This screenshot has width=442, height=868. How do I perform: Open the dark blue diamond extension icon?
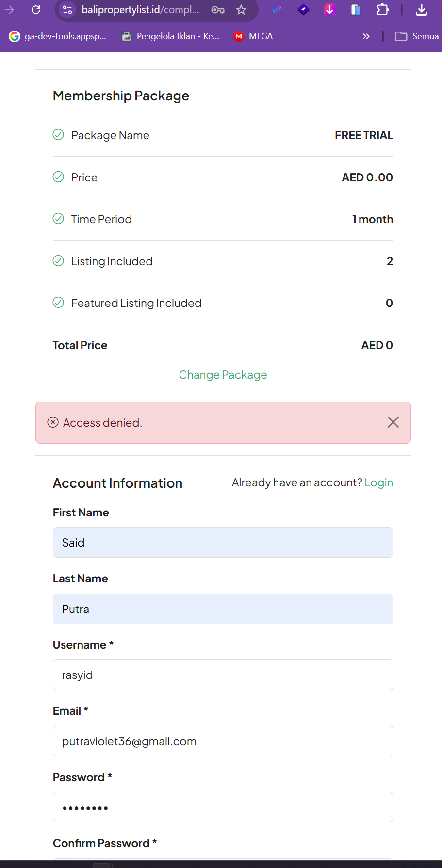[x=303, y=10]
